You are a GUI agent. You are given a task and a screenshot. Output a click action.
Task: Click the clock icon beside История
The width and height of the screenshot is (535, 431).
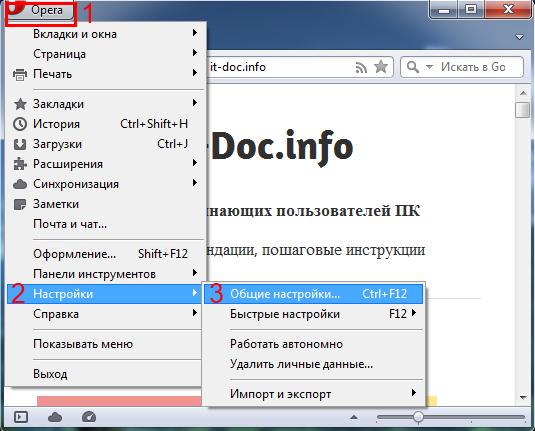pos(20,124)
